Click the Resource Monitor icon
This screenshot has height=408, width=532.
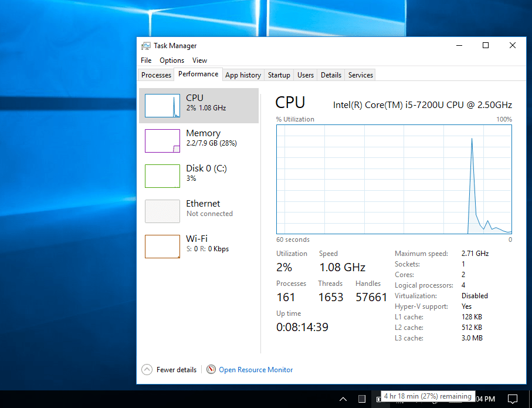[x=211, y=369]
